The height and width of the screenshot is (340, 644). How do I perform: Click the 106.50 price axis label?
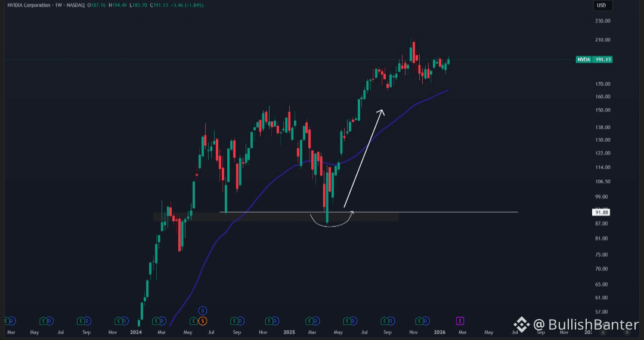point(602,182)
